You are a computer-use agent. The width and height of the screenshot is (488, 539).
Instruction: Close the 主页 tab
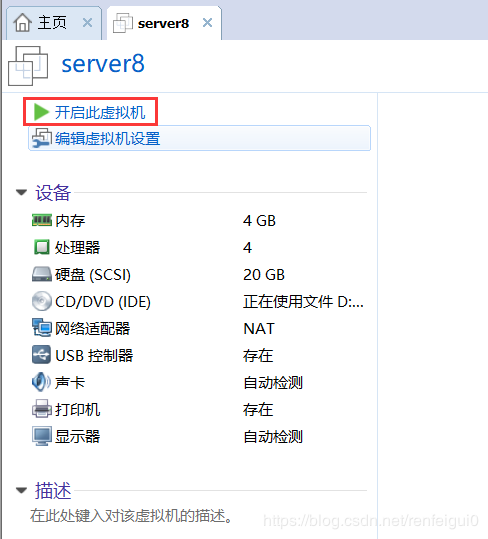pos(88,23)
